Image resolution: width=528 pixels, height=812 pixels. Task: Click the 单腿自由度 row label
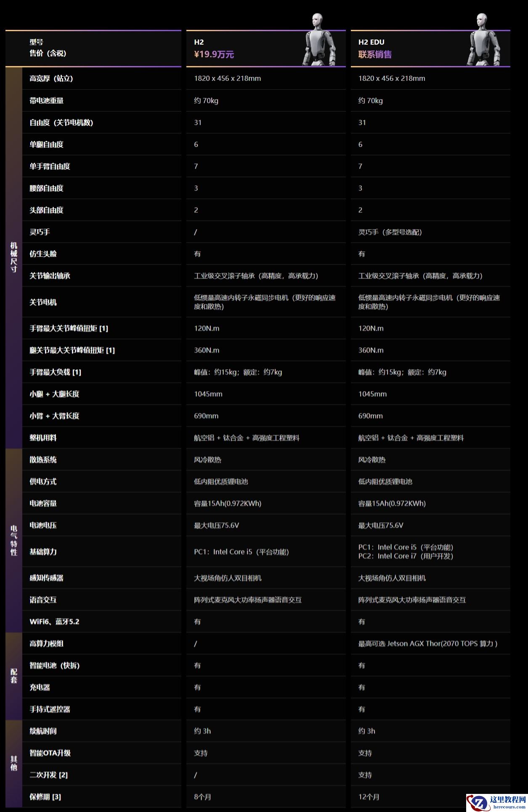tap(46, 144)
